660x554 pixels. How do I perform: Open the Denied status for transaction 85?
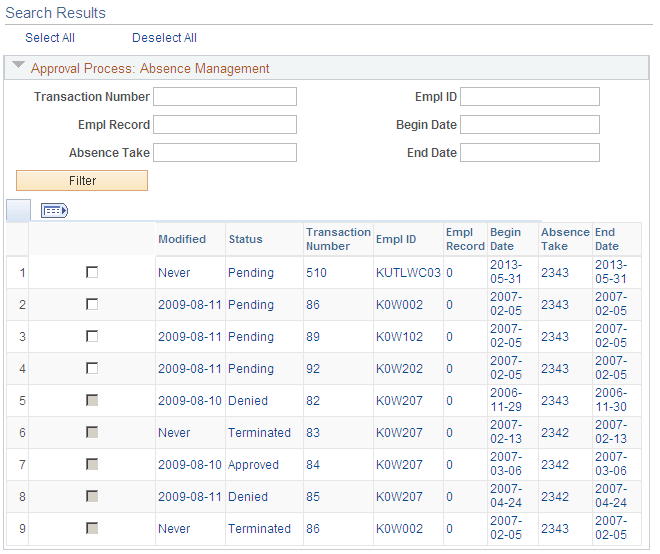pyautogui.click(x=248, y=496)
